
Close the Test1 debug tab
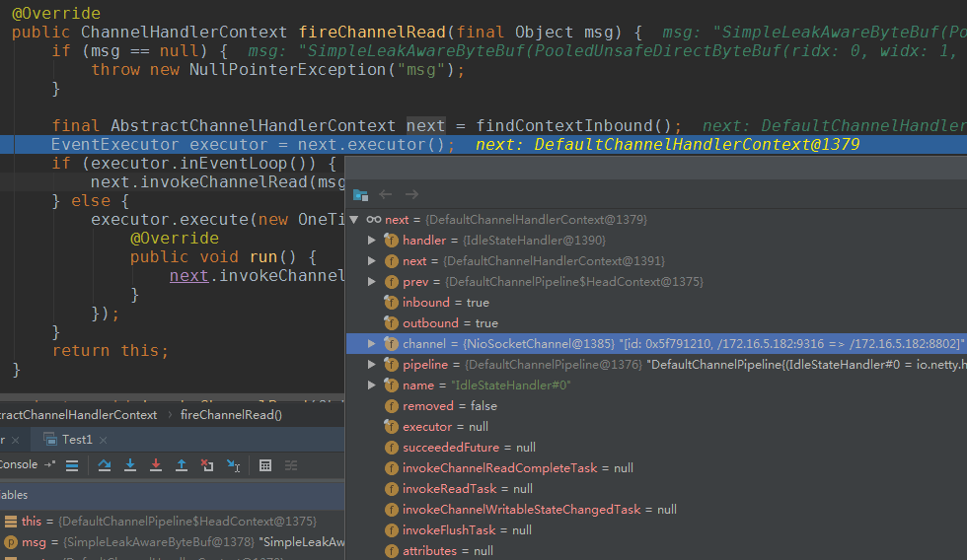pos(103,440)
